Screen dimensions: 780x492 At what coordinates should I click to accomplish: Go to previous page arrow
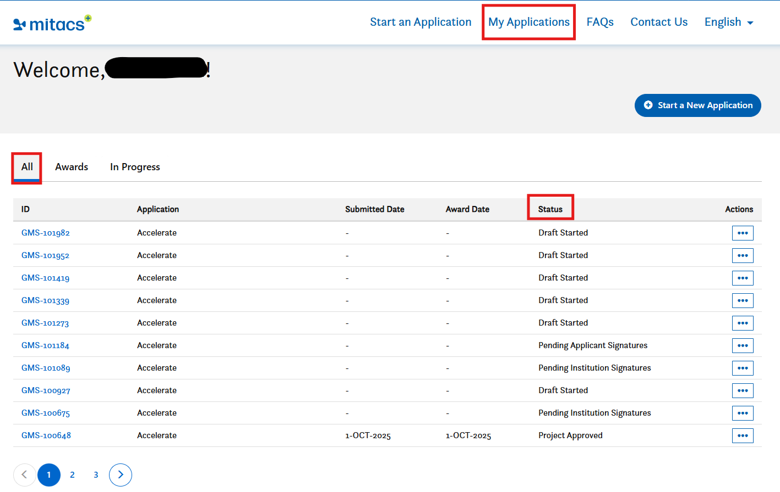(24, 475)
